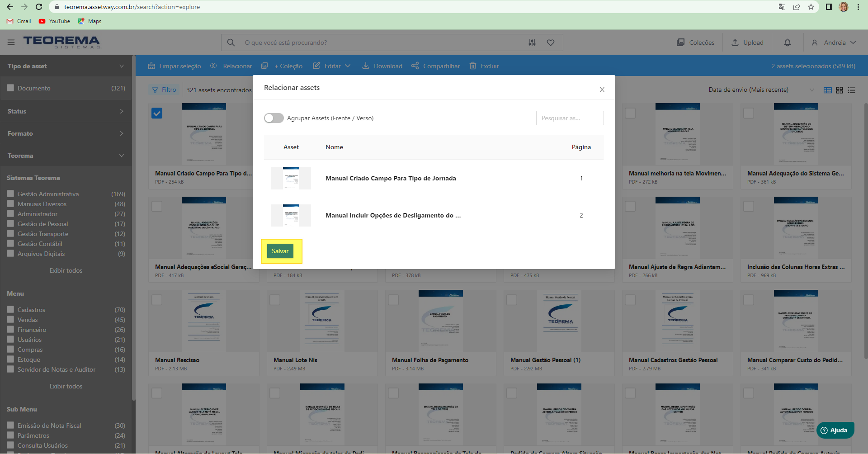Reload the browser page
This screenshot has width=868, height=454.
(39, 7)
